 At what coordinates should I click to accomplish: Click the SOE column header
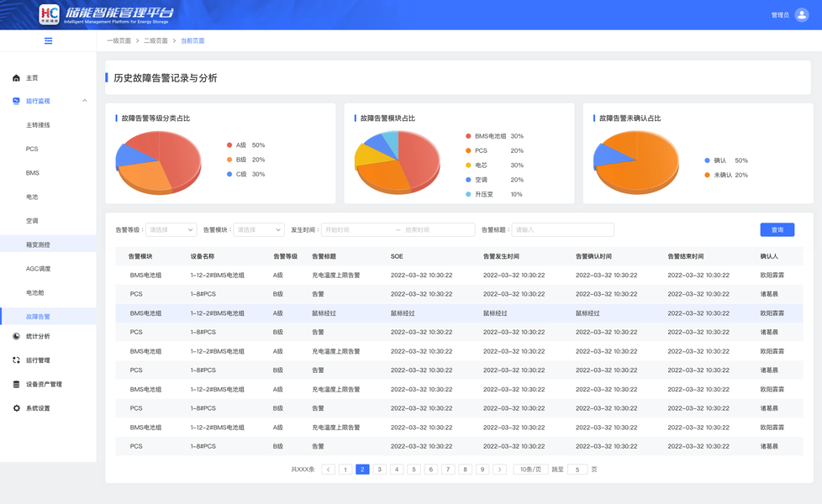(397, 256)
